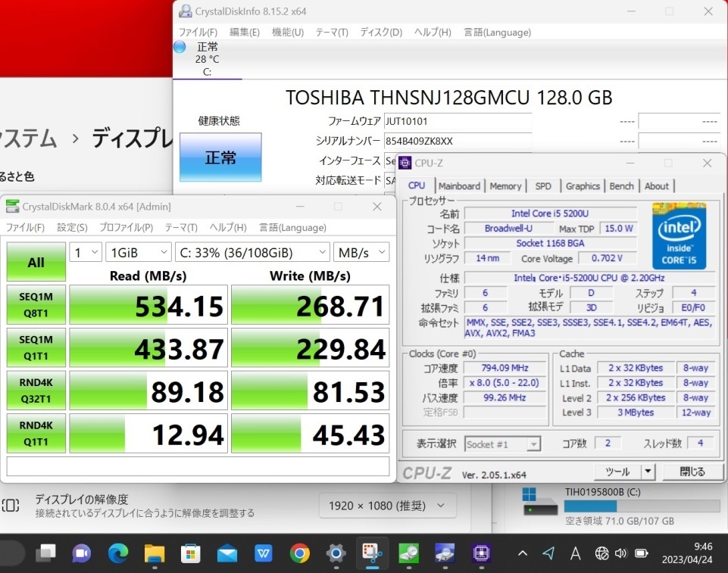Open drive selector C: 33% (36/108GiB)

tap(252, 252)
